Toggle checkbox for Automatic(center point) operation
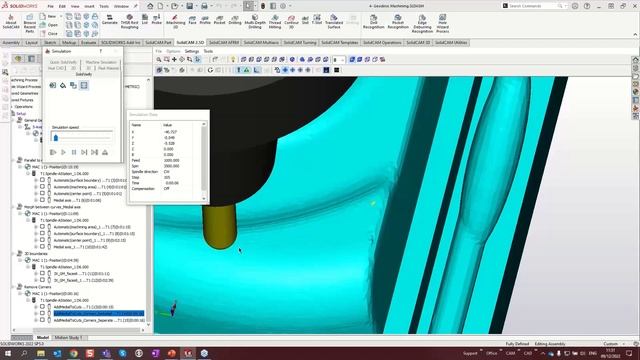Viewport: 640px width, 360px height. [42, 193]
